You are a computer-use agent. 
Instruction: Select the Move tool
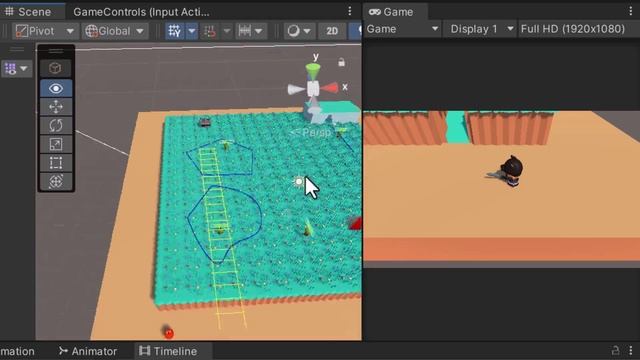(x=56, y=107)
